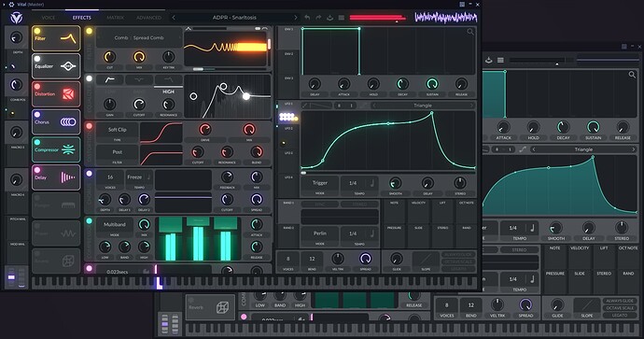
Task: Click the LFO tempo note icon beside 1/4
Action: pyautogui.click(x=372, y=183)
